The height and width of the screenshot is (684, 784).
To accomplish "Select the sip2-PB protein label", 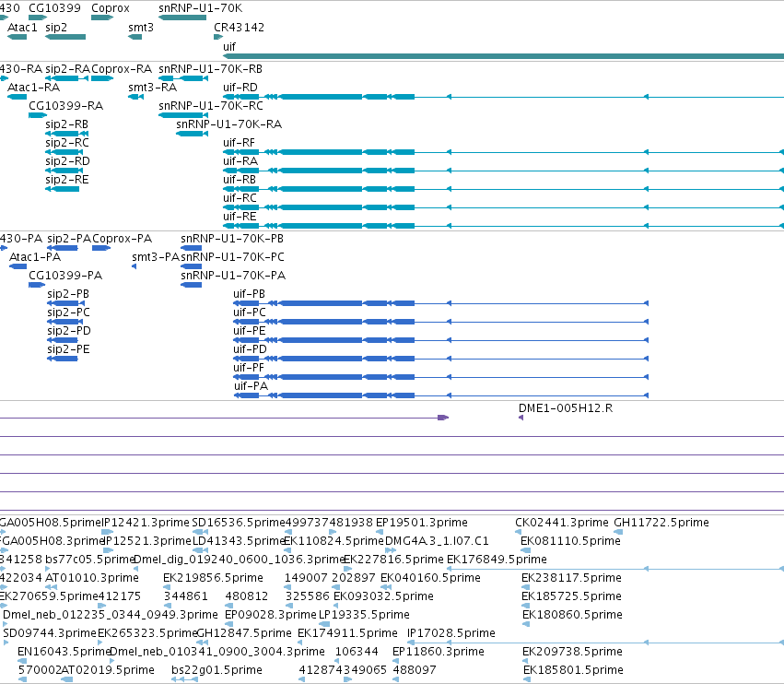I will (68, 294).
